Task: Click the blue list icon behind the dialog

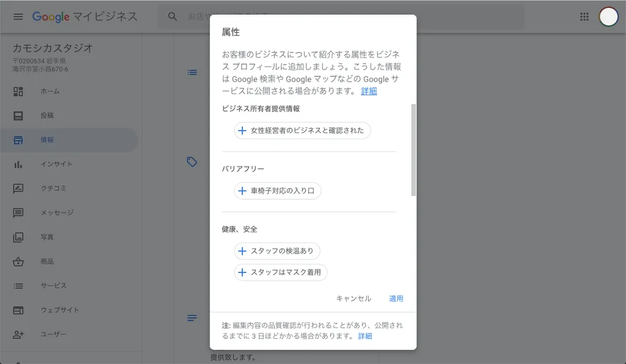Action: (192, 72)
